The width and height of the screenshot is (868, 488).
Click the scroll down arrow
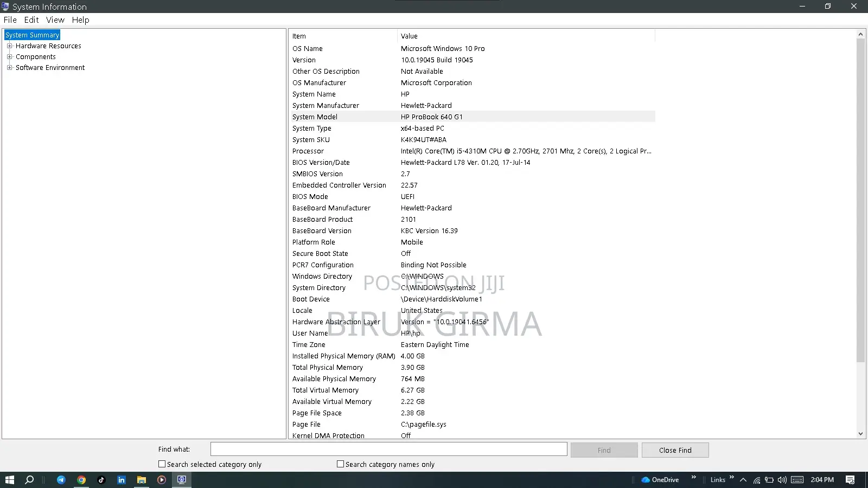(860, 434)
